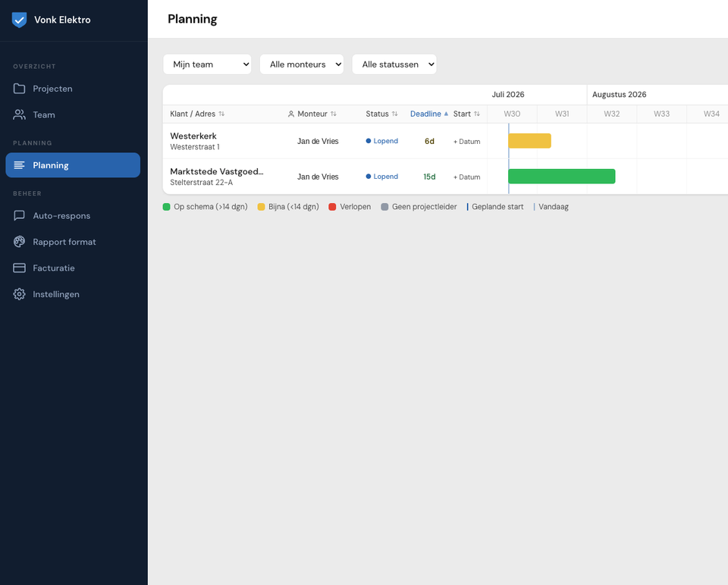Viewport: 728px width, 585px height.
Task: Sort by Klant / Adres sort arrows
Action: click(221, 114)
